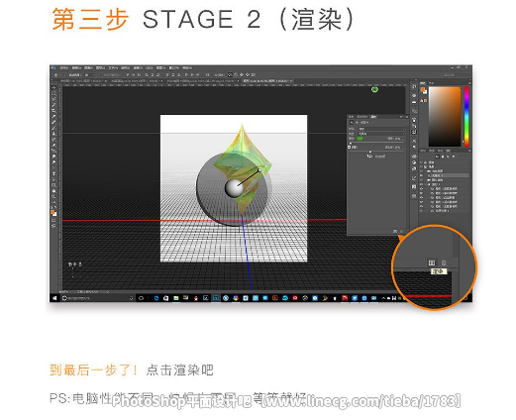Activate the Rotate 3D Object mode icon
This screenshot has width=516, height=420.
230,75
